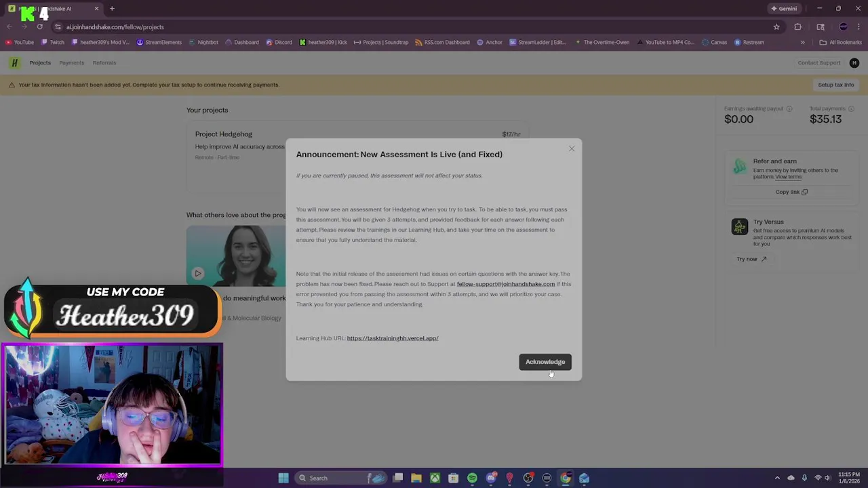
Task: Open the RSS.com Dashboard bookmark
Action: (442, 42)
